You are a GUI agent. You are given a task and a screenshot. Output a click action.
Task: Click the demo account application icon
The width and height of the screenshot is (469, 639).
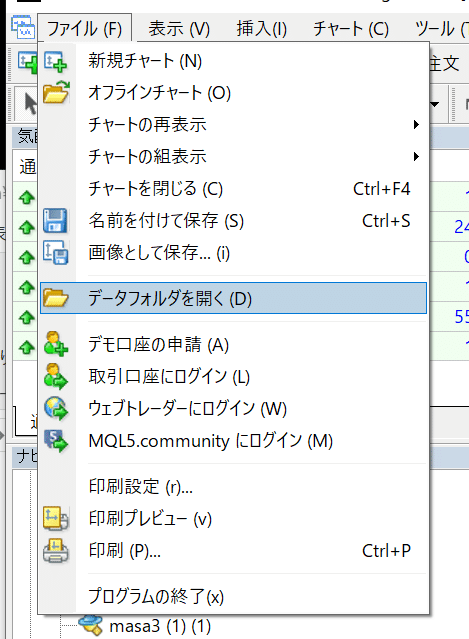click(x=56, y=344)
